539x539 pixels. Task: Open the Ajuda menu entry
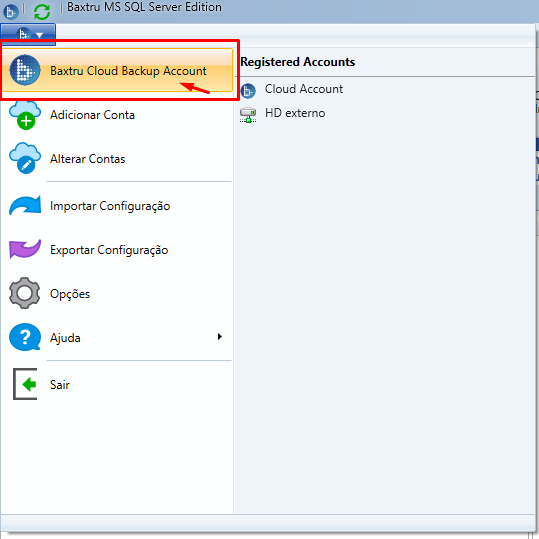tap(117, 338)
